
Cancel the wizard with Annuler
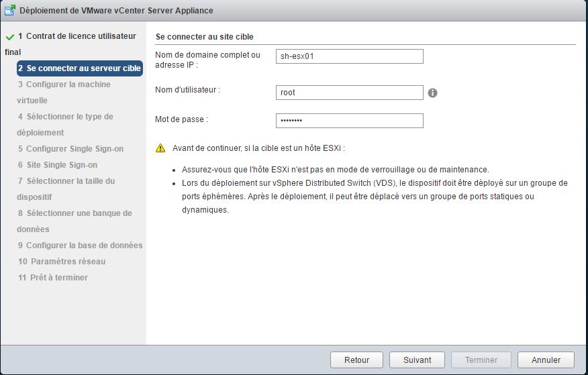[546, 360]
